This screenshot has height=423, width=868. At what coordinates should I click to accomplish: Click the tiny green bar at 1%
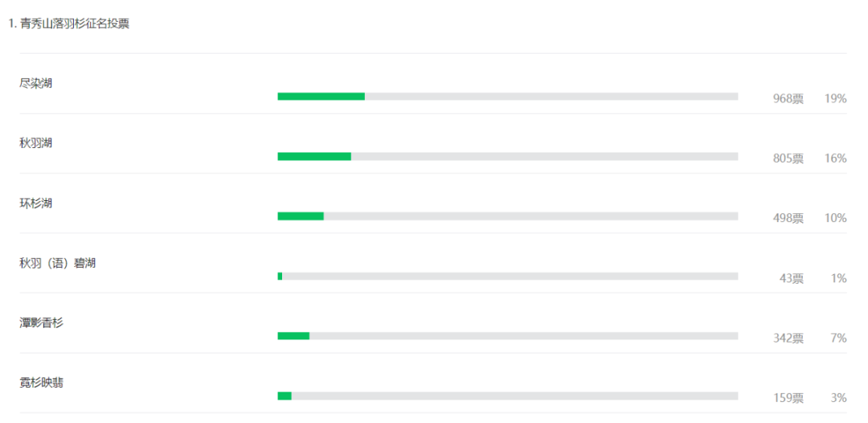pyautogui.click(x=280, y=276)
